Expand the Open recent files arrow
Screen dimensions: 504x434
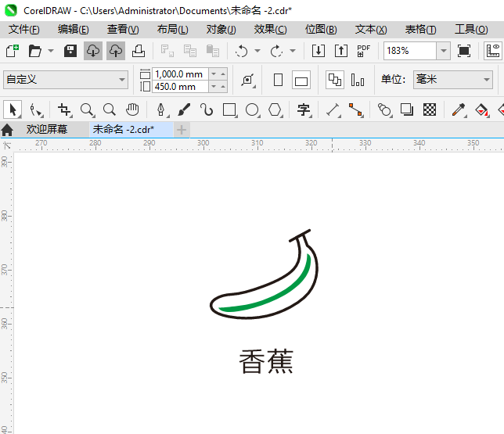point(51,51)
